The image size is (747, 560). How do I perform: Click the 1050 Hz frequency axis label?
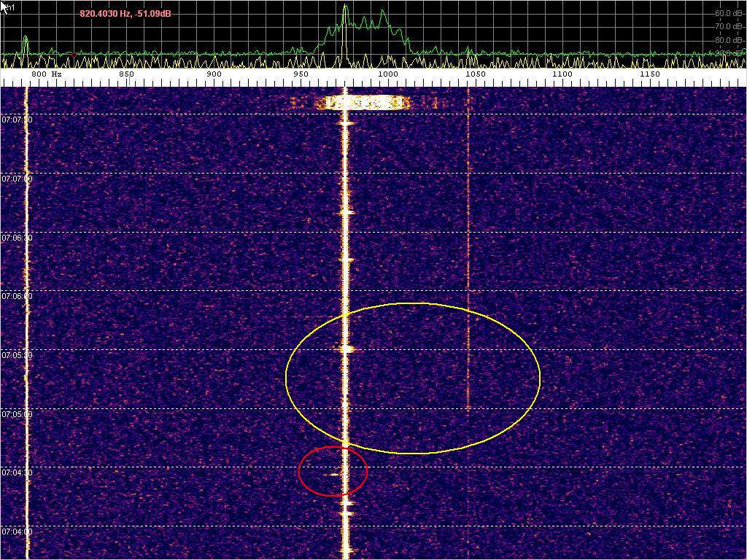pyautogui.click(x=475, y=74)
